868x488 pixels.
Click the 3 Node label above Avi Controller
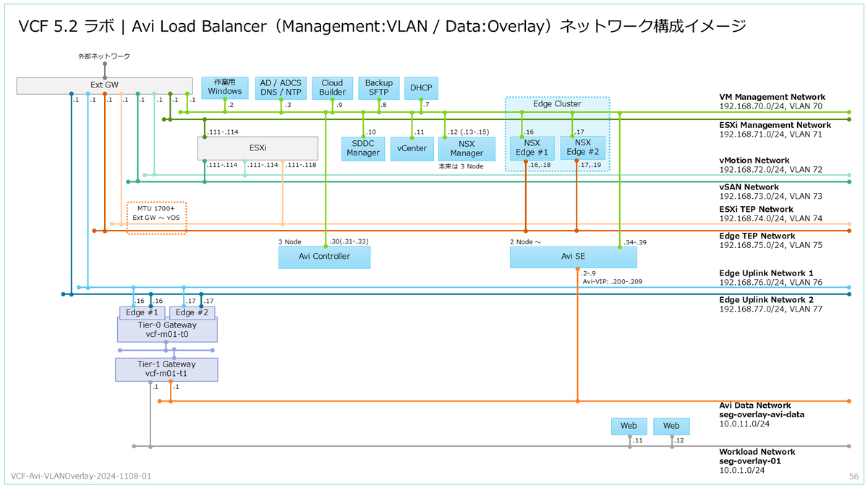[x=289, y=241]
